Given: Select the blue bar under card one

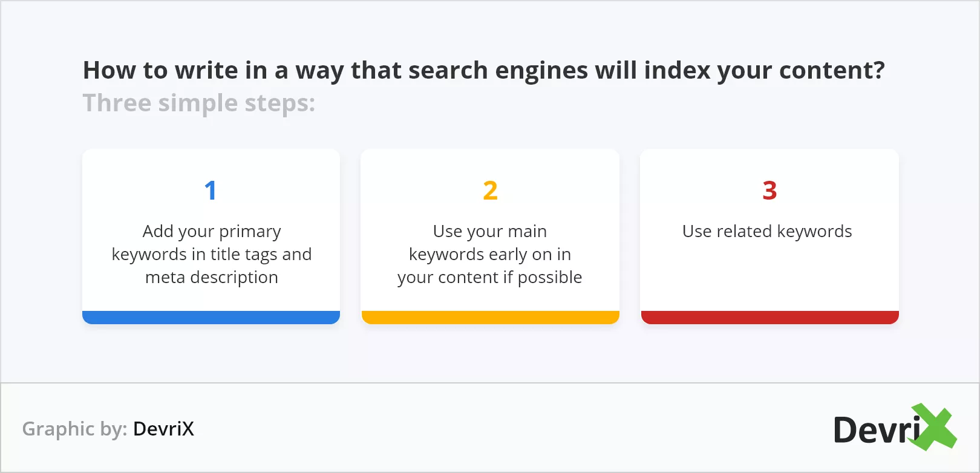Looking at the screenshot, I should [x=211, y=318].
